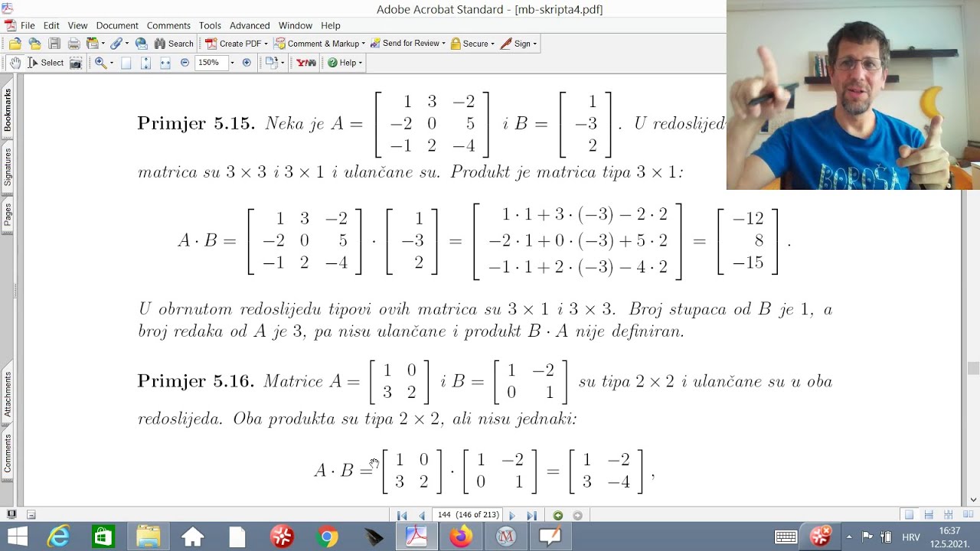Open File Explorer from taskbar
Viewport: 980px width, 551px height.
click(x=149, y=537)
